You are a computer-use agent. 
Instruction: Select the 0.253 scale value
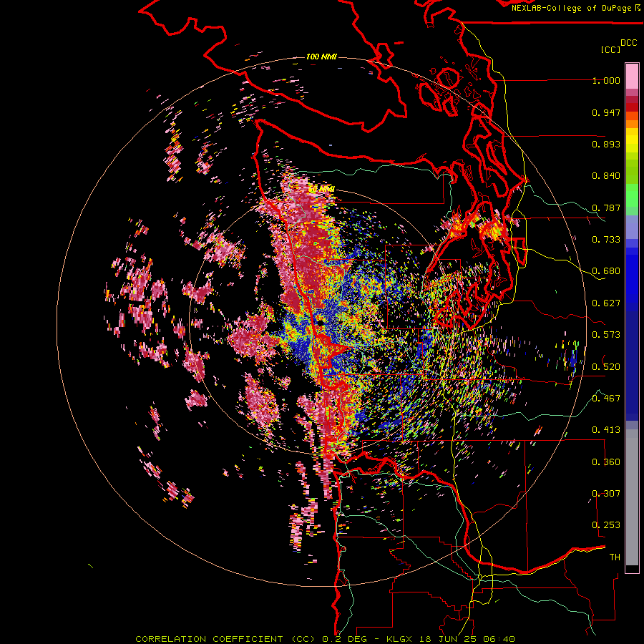tap(606, 525)
